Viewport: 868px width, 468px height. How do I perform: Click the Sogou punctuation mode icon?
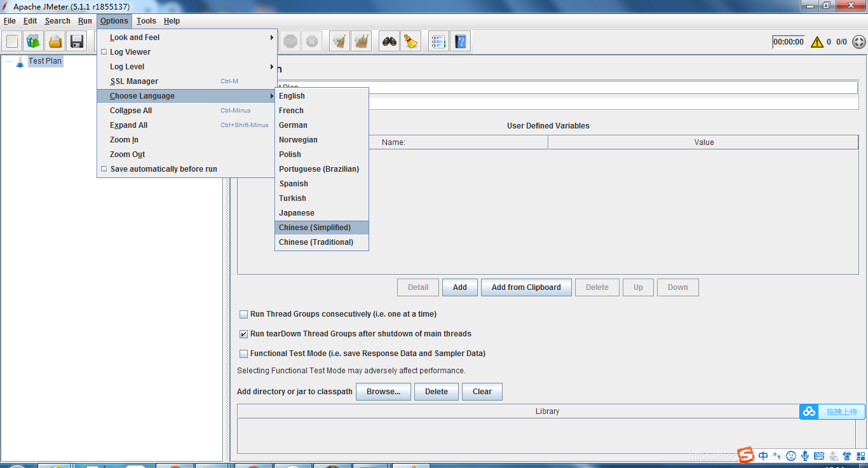(x=776, y=455)
